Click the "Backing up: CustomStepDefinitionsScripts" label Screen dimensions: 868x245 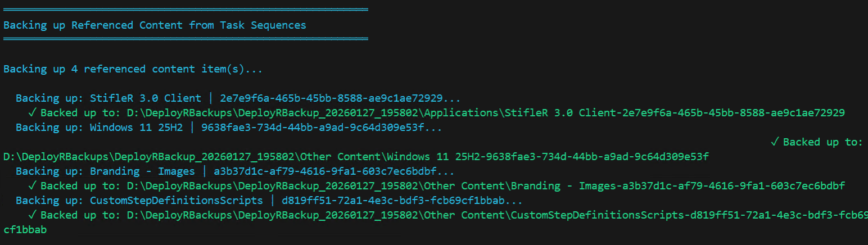pos(139,201)
